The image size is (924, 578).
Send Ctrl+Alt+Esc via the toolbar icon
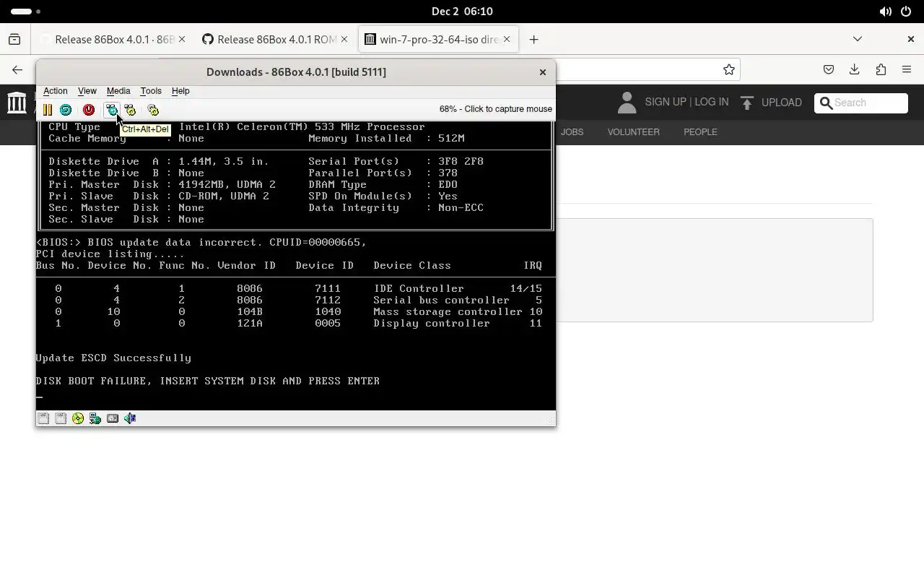click(x=130, y=110)
